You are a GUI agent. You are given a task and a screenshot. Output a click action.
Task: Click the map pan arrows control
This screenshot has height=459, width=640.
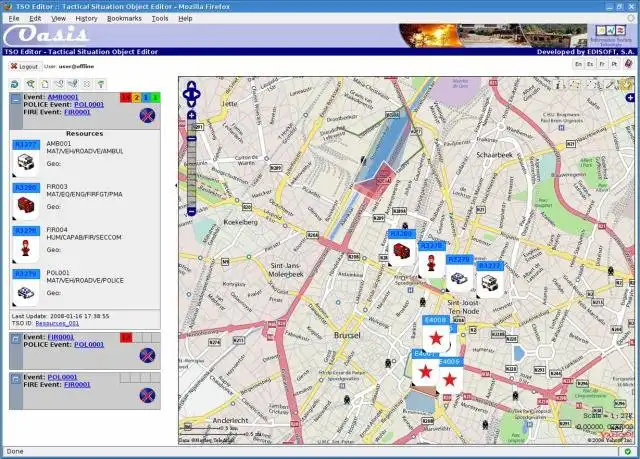click(x=191, y=94)
